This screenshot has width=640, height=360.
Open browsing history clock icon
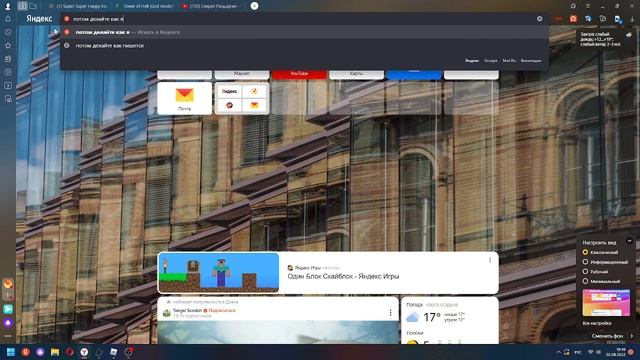click(8, 32)
